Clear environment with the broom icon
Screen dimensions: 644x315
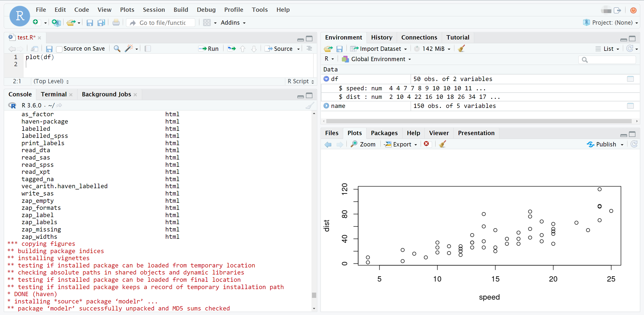461,48
